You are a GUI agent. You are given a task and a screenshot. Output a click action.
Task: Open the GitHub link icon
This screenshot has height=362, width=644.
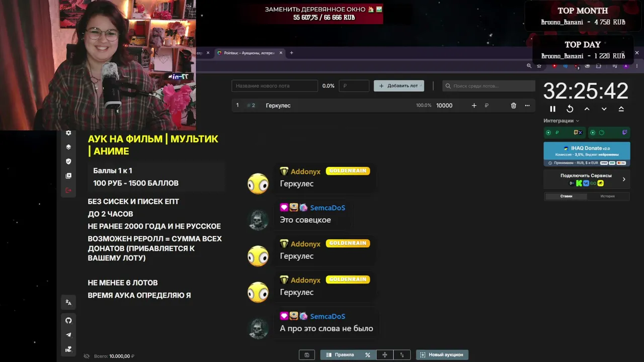(68, 320)
